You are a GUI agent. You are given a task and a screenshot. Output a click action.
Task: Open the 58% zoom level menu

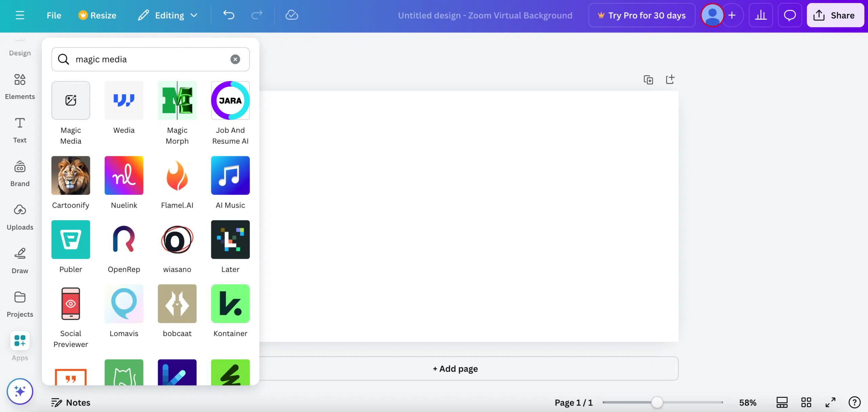(x=748, y=403)
